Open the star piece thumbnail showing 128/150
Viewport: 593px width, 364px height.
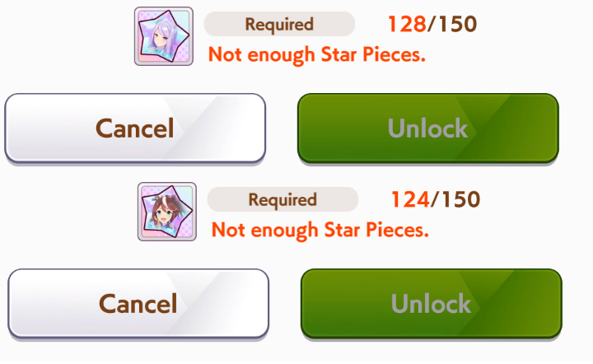pos(164,36)
